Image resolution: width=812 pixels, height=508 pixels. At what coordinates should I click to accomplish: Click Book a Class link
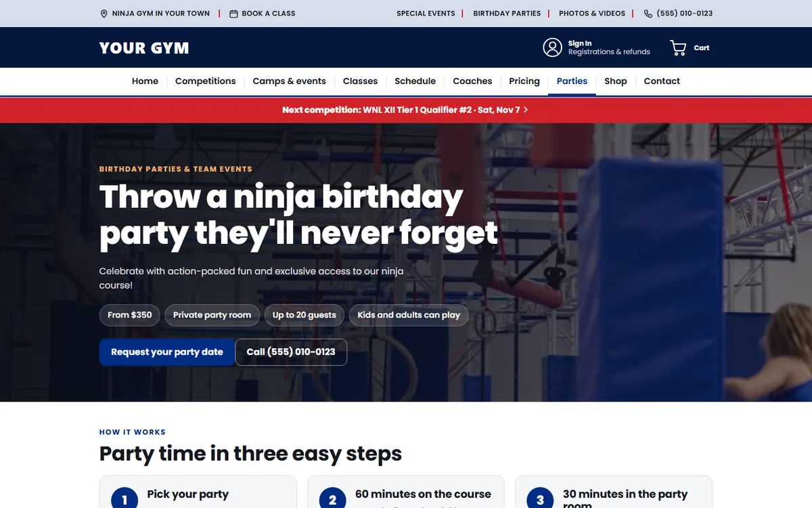(269, 14)
